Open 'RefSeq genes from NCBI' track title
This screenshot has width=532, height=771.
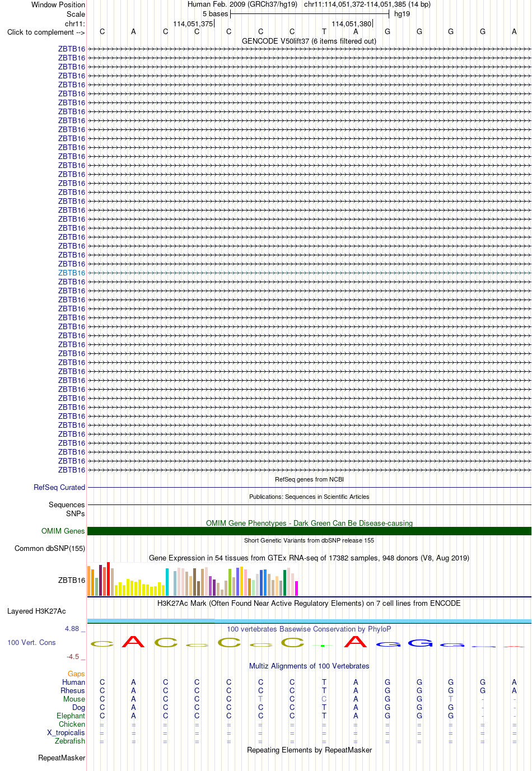(x=309, y=479)
